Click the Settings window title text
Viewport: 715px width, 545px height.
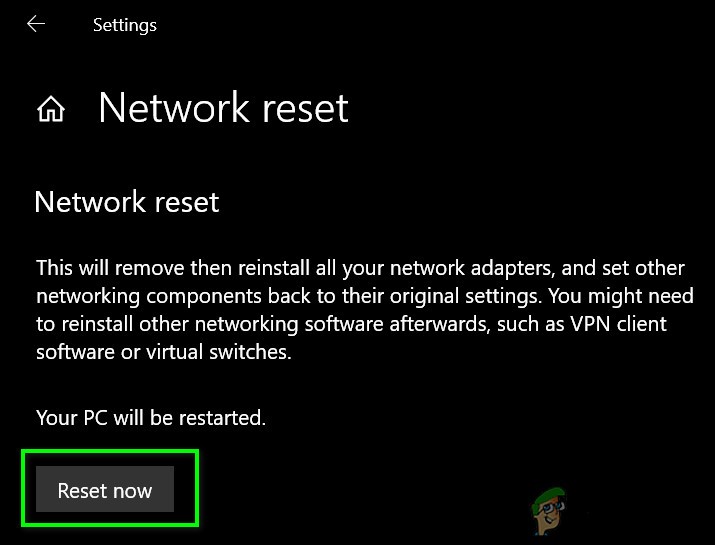pyautogui.click(x=125, y=25)
